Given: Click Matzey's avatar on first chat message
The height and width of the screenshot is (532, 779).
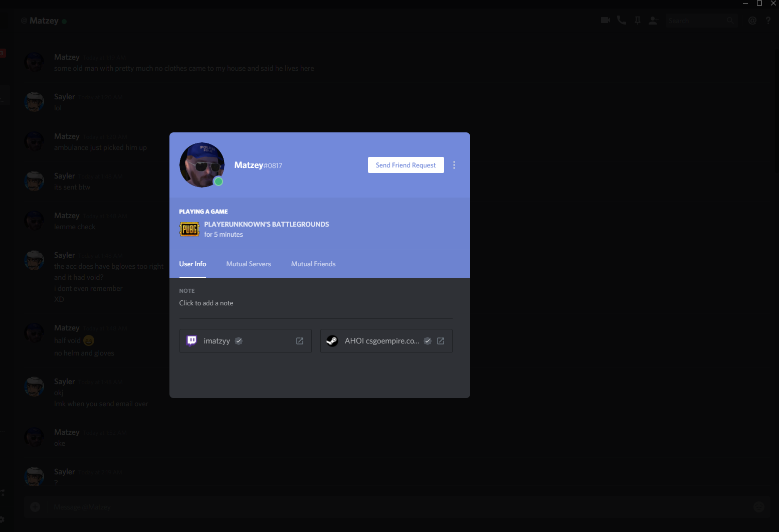Looking at the screenshot, I should [34, 62].
